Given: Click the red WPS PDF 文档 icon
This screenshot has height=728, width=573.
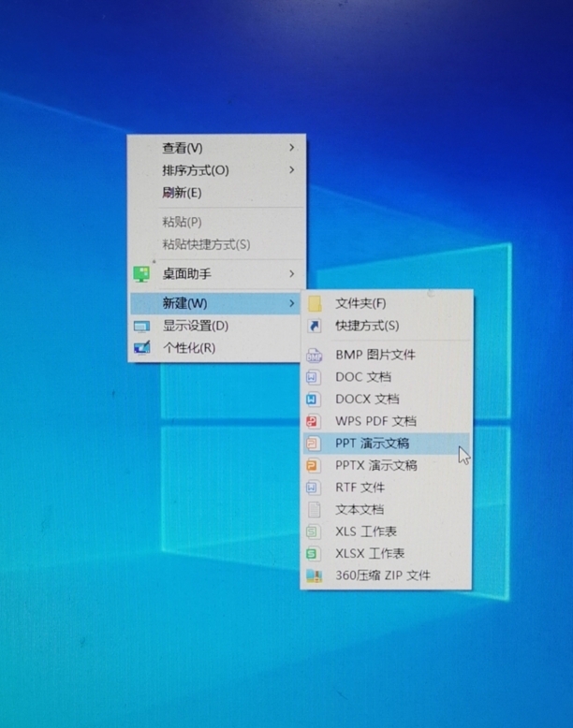Looking at the screenshot, I should pyautogui.click(x=314, y=422).
